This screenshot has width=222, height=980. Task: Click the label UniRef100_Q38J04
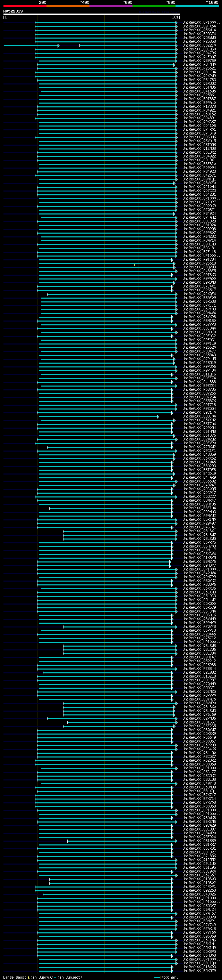199,416
